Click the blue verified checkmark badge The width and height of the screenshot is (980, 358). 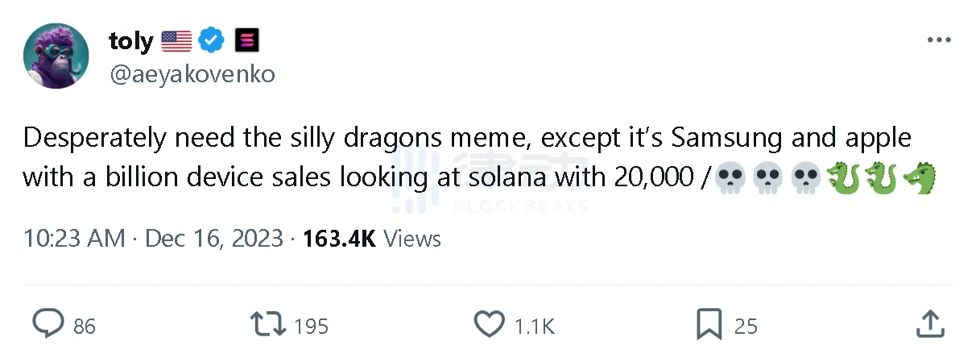[212, 40]
